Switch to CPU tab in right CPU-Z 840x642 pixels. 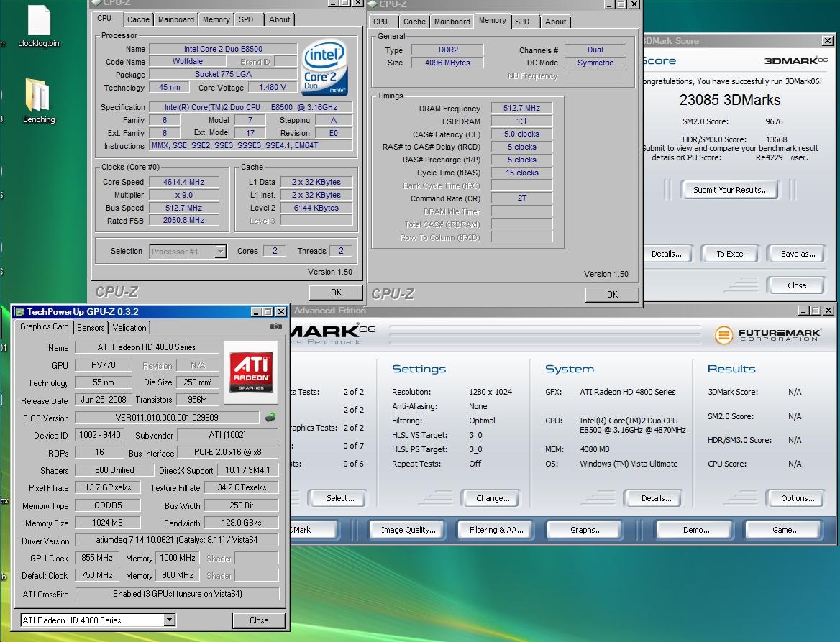click(x=380, y=22)
